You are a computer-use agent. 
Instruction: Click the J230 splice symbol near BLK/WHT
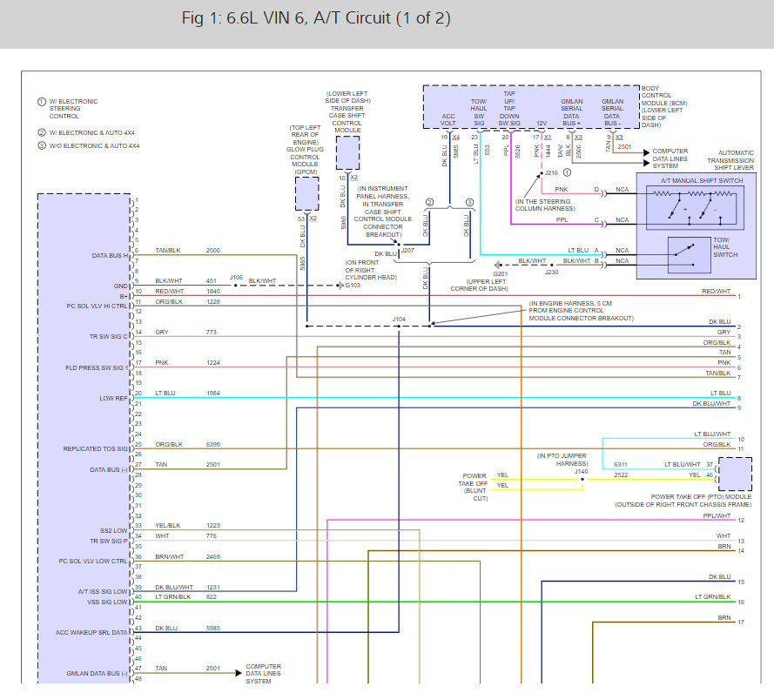coord(552,263)
